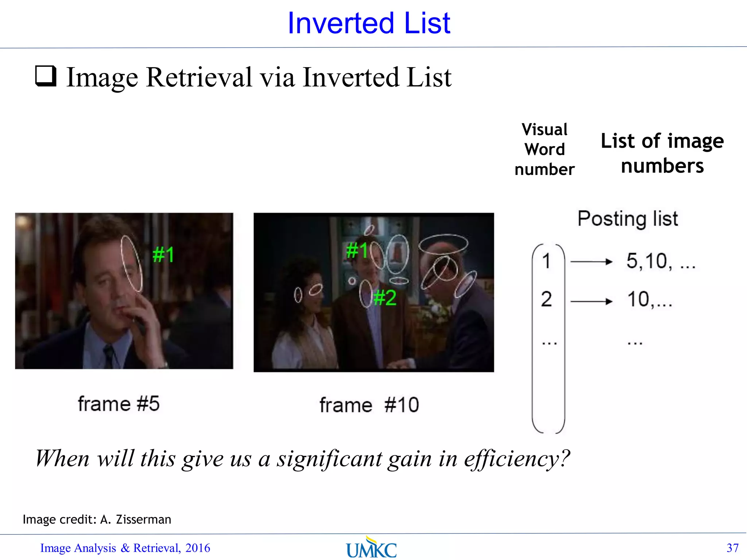Image resolution: width=747 pixels, height=560 pixels.
Task: Click the posting list entry '5,10, ...'
Action: pos(661,261)
